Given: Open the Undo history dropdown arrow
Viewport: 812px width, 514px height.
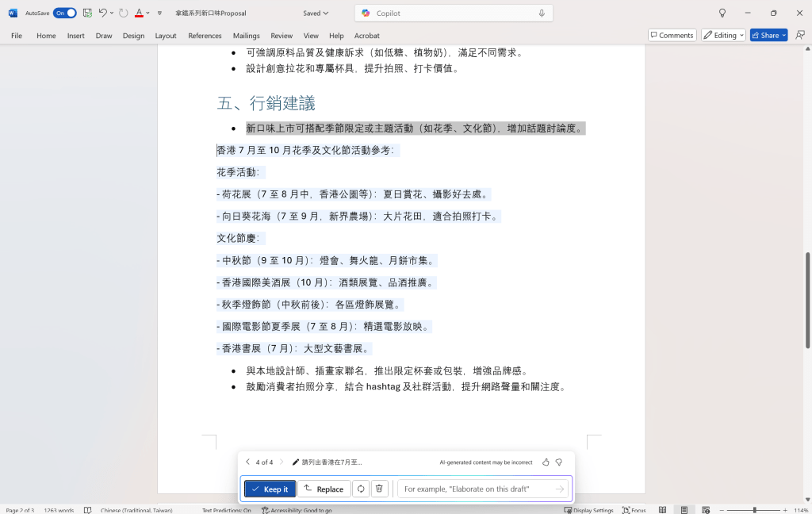Looking at the screenshot, I should click(x=111, y=13).
